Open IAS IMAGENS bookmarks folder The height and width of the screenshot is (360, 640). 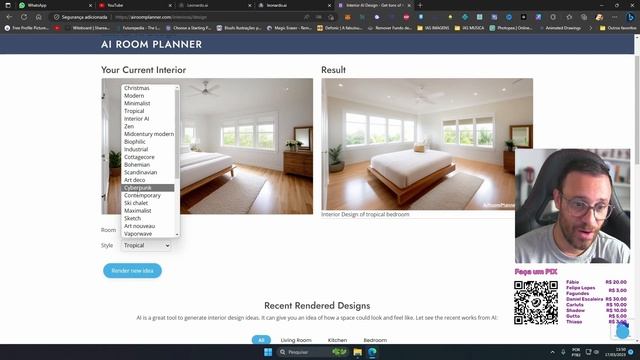[433, 28]
